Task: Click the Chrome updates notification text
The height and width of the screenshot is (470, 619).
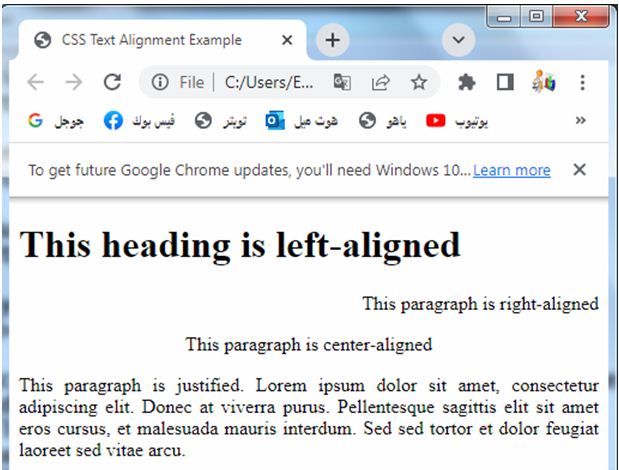Action: (x=249, y=170)
